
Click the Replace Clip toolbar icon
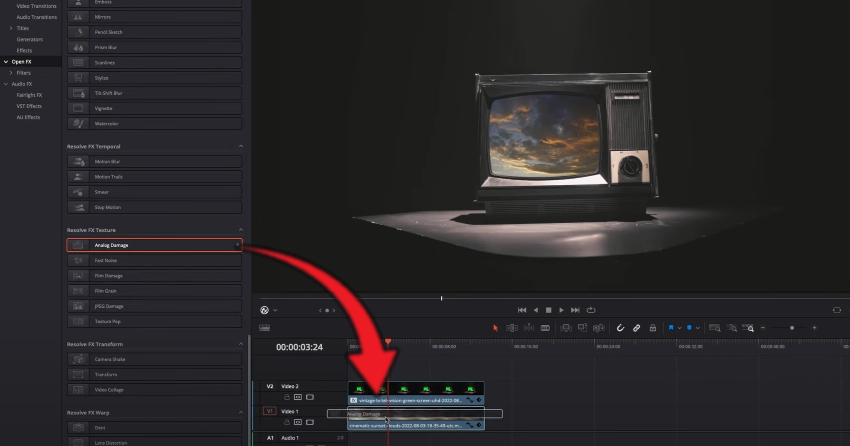pyautogui.click(x=599, y=328)
